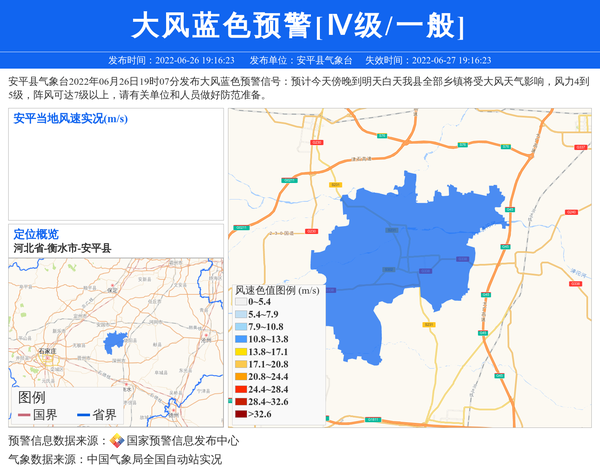This screenshot has width=600, height=471.
Task: Click the maroon >32.6 legend swatch
Action: (x=241, y=414)
